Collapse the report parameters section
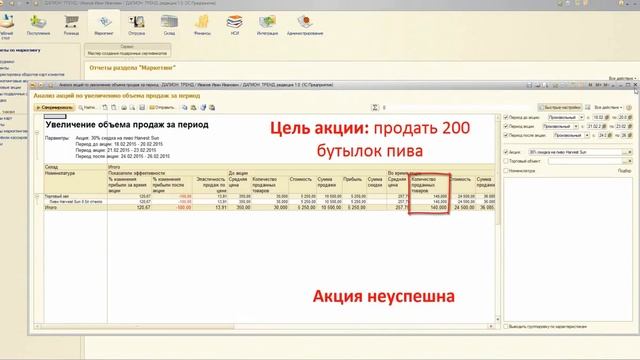The height and width of the screenshot is (360, 640). click(x=37, y=132)
